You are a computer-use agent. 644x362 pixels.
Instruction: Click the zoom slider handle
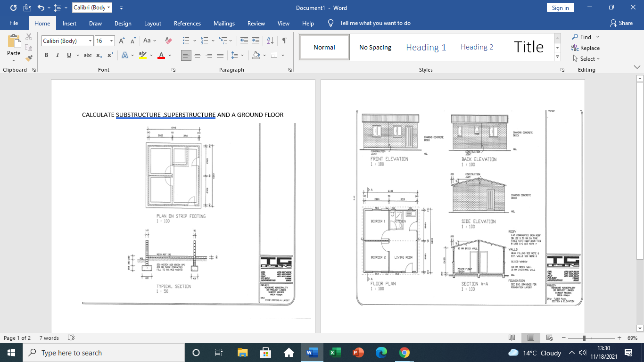(x=584, y=338)
